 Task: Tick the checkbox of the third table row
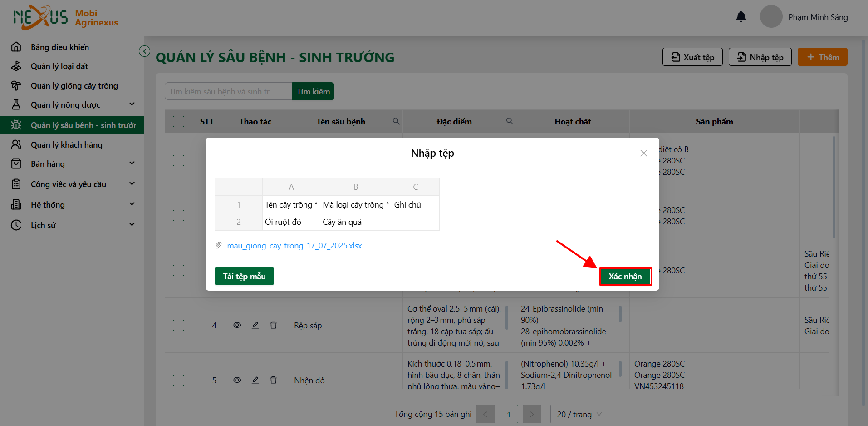(179, 270)
